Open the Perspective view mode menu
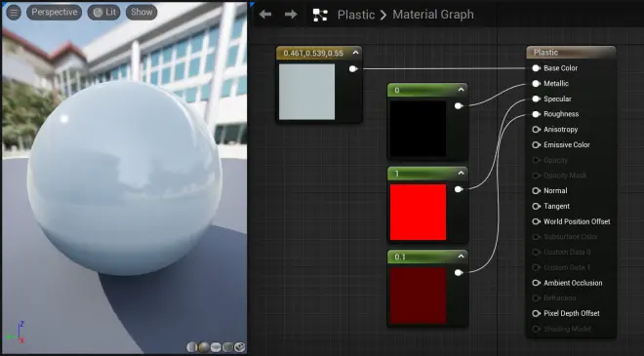This screenshot has width=644, height=356. click(55, 13)
